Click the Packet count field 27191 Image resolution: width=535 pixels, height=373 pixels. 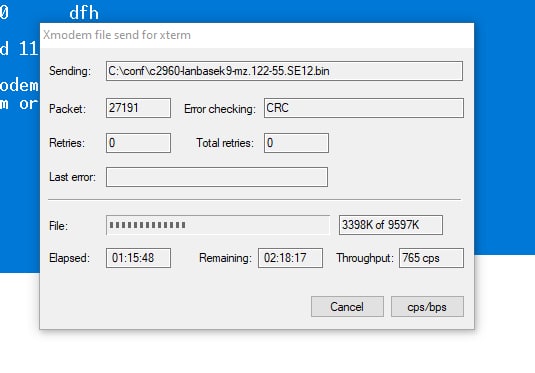pyautogui.click(x=138, y=108)
